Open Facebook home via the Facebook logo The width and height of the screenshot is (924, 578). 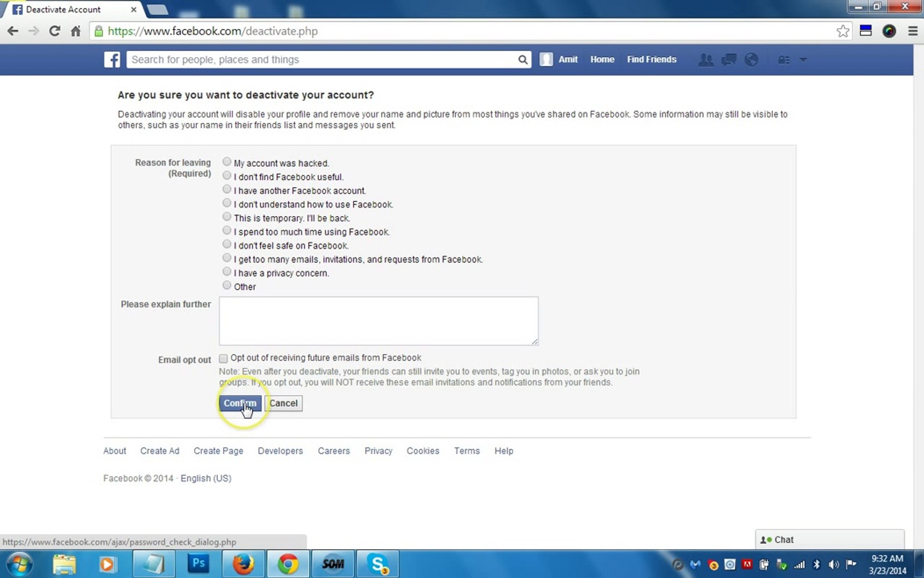pos(112,59)
